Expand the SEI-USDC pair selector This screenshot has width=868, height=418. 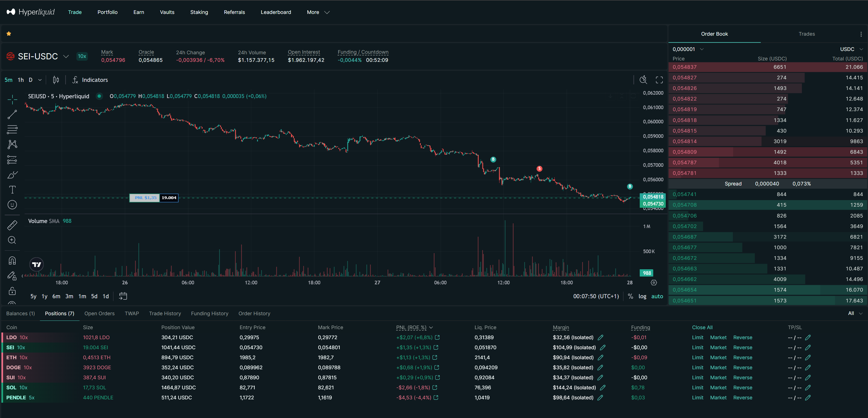66,56
